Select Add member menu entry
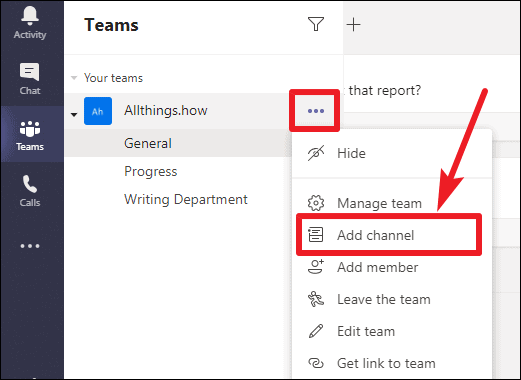The width and height of the screenshot is (521, 380). tap(392, 267)
